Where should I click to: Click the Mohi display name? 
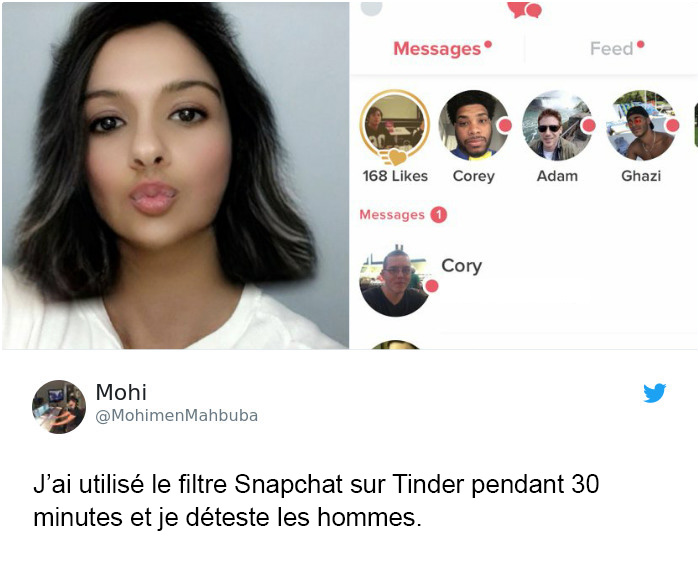click(x=121, y=393)
